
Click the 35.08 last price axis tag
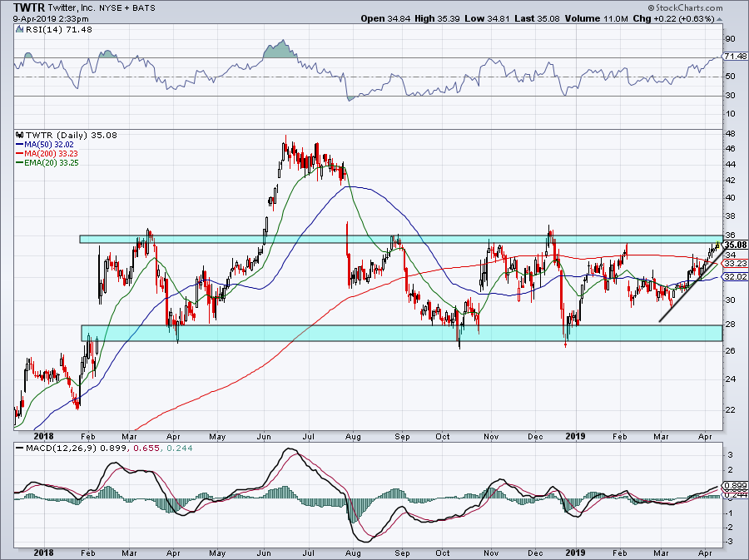coord(736,245)
